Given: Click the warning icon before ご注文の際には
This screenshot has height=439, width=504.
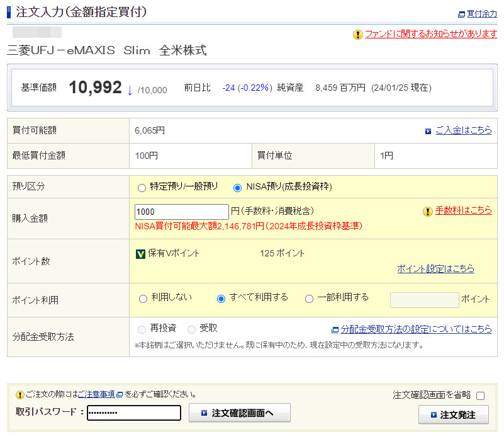Looking at the screenshot, I should coord(20,395).
